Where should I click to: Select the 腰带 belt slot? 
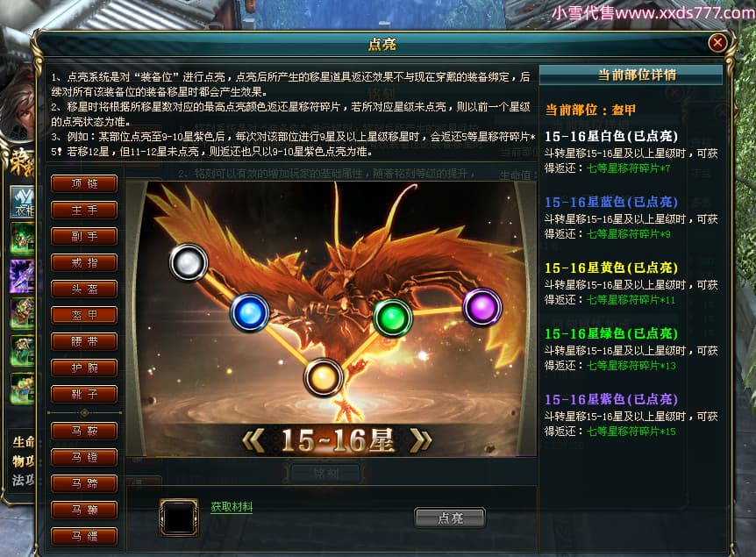[x=84, y=341]
